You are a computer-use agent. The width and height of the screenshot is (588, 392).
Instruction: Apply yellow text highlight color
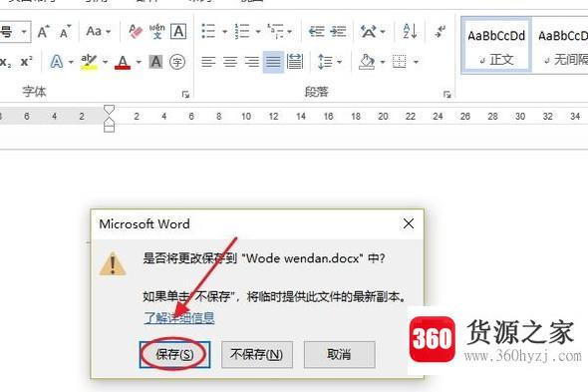[x=89, y=62]
